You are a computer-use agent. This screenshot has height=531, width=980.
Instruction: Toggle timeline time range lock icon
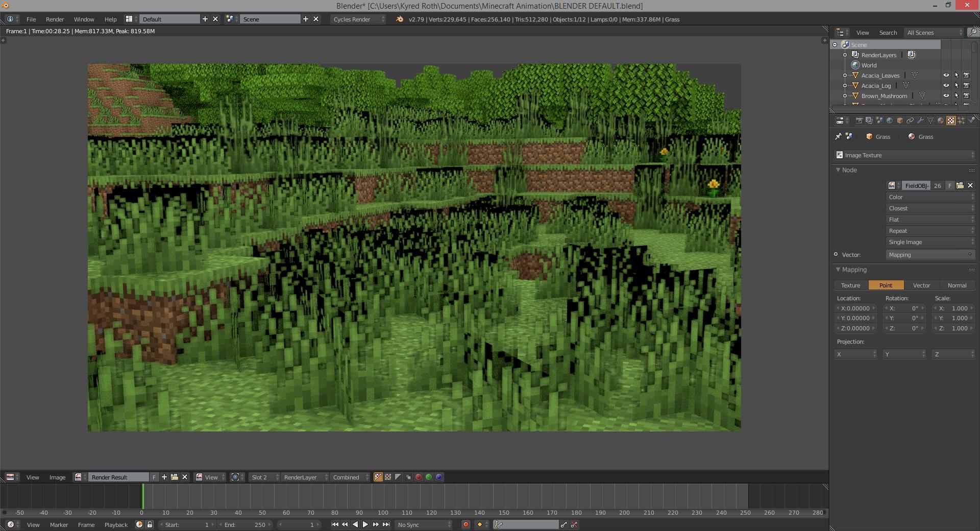click(x=150, y=524)
